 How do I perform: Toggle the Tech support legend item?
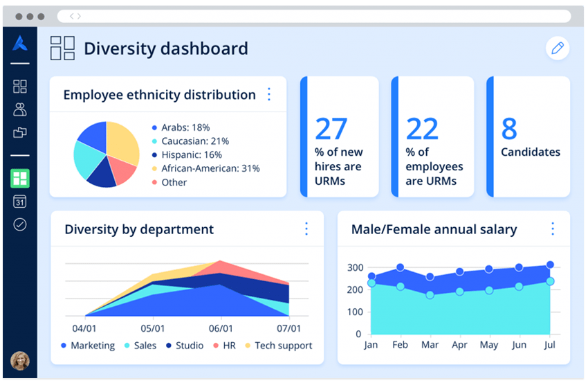[x=278, y=346]
